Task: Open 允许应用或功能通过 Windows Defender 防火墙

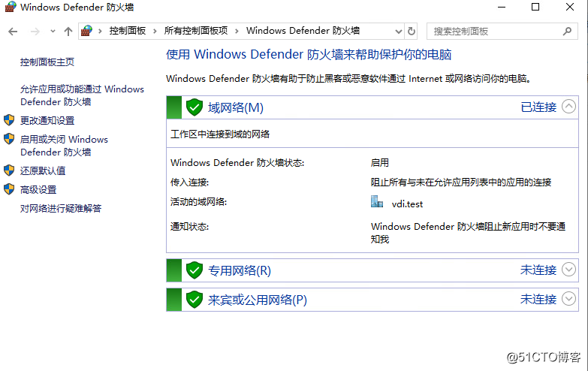Action: [x=82, y=95]
